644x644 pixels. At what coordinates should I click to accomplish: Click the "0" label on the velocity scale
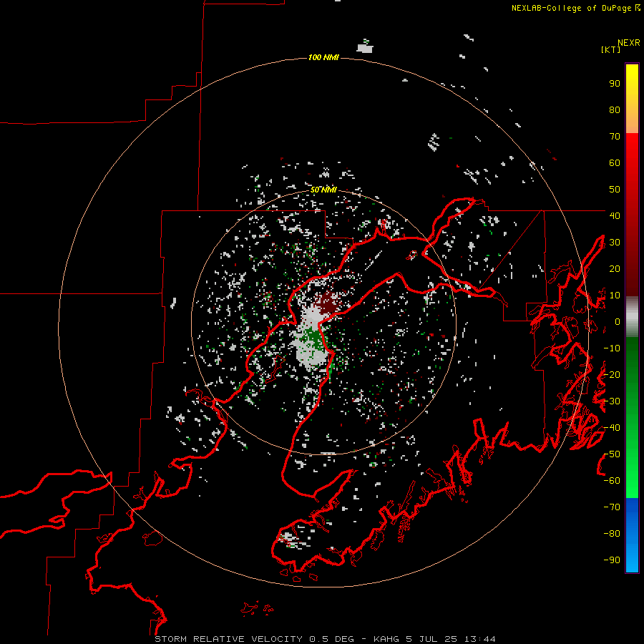(618, 322)
